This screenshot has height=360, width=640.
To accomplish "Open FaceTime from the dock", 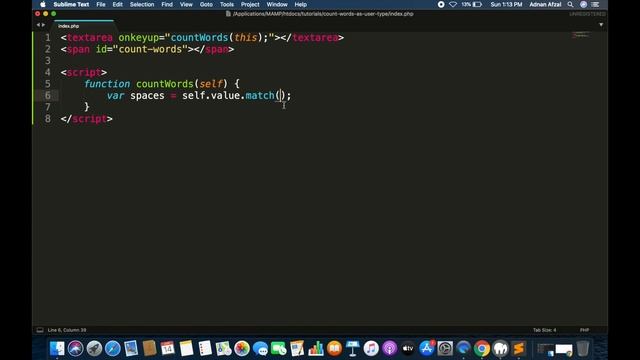I will [x=279, y=349].
